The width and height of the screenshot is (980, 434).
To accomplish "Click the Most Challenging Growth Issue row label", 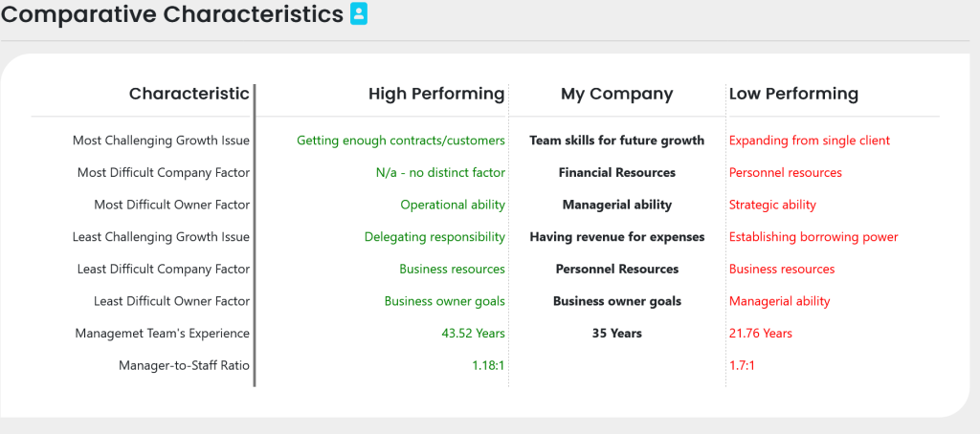I will (x=161, y=141).
